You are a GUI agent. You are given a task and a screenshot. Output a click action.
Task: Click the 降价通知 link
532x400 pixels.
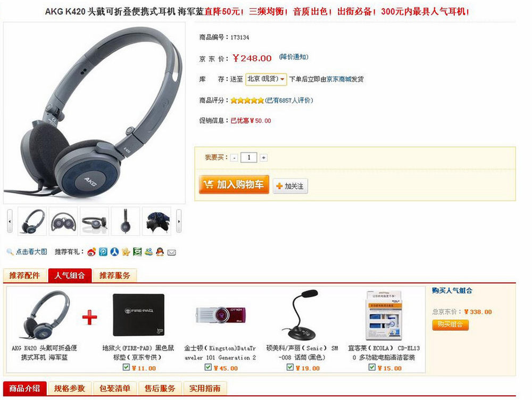(294, 57)
